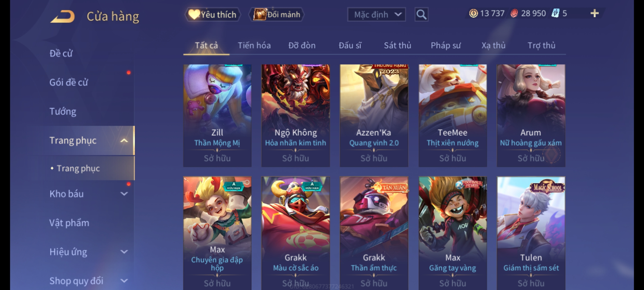Switch to the Sát thủ tab
Viewport: 644px width, 290px height.
pyautogui.click(x=397, y=45)
